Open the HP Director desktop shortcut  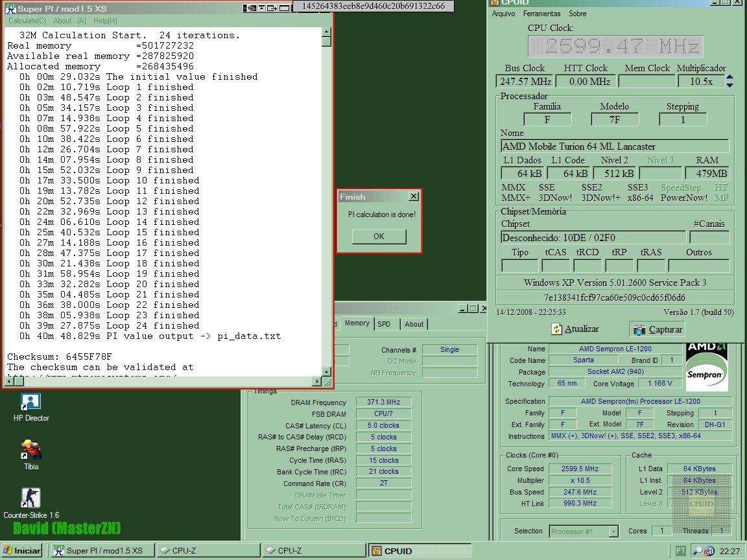tap(31, 408)
